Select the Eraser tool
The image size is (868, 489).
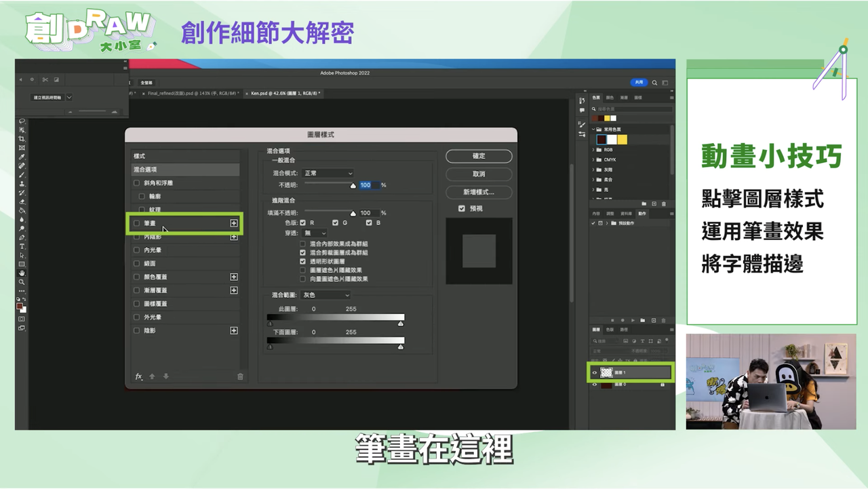tap(22, 201)
